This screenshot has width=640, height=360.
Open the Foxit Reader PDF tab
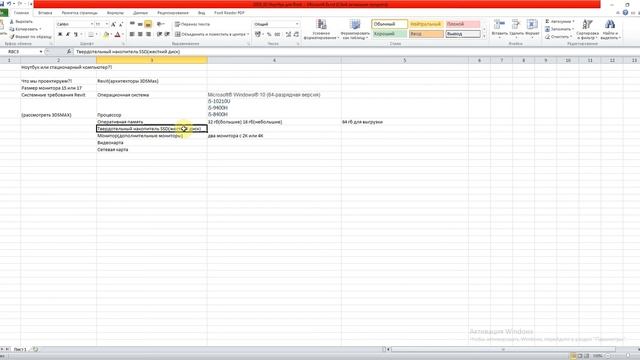pos(229,13)
